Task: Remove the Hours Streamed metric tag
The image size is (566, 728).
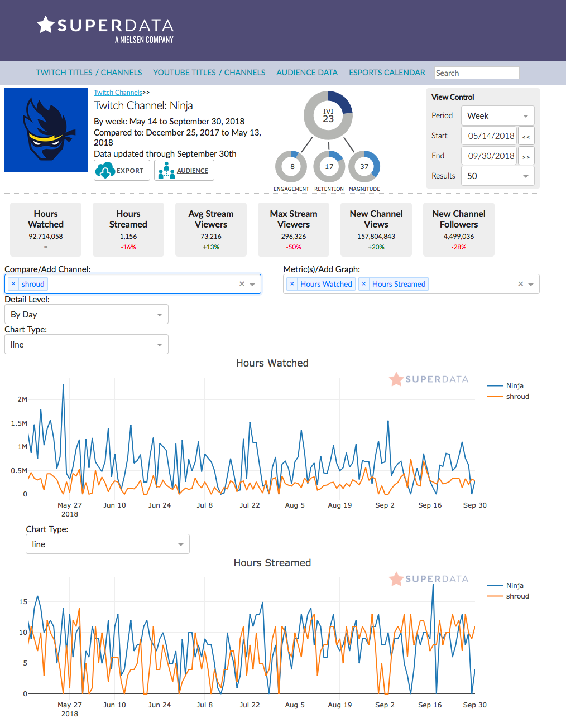Action: [x=364, y=284]
